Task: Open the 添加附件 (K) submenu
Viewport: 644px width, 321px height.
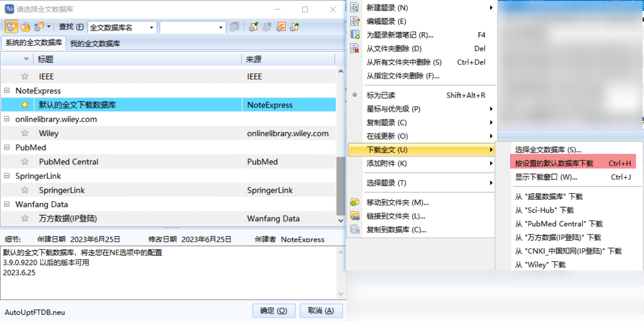Action: pos(422,164)
